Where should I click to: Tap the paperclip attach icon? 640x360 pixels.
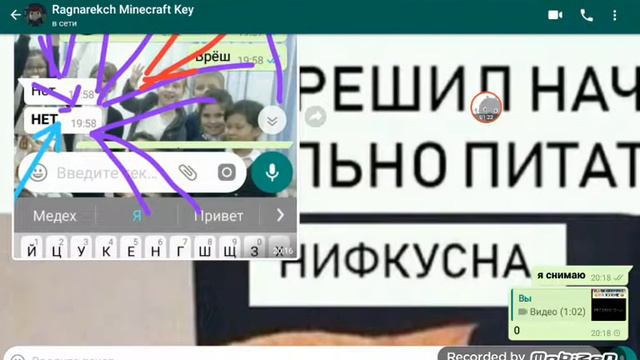pos(188,173)
